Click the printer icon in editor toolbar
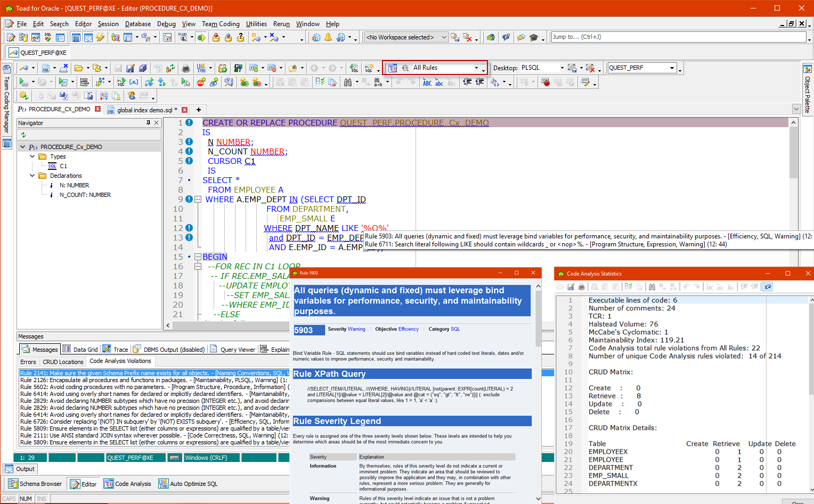The image size is (814, 504). [185, 68]
